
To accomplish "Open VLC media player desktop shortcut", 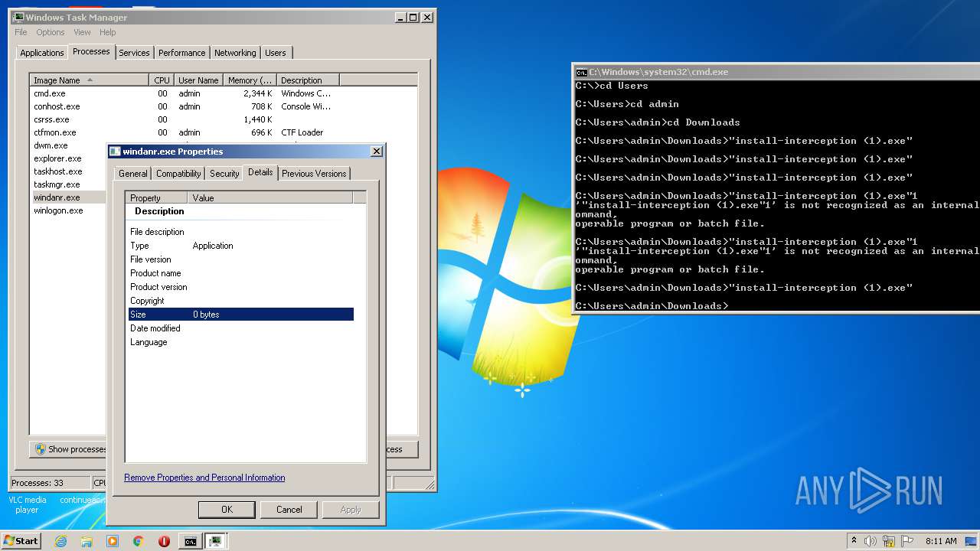I will 27,504.
